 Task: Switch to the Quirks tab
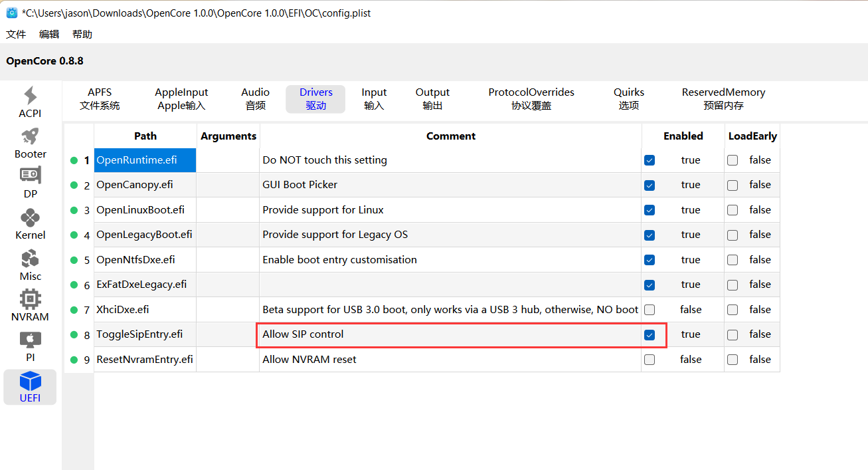click(x=628, y=98)
